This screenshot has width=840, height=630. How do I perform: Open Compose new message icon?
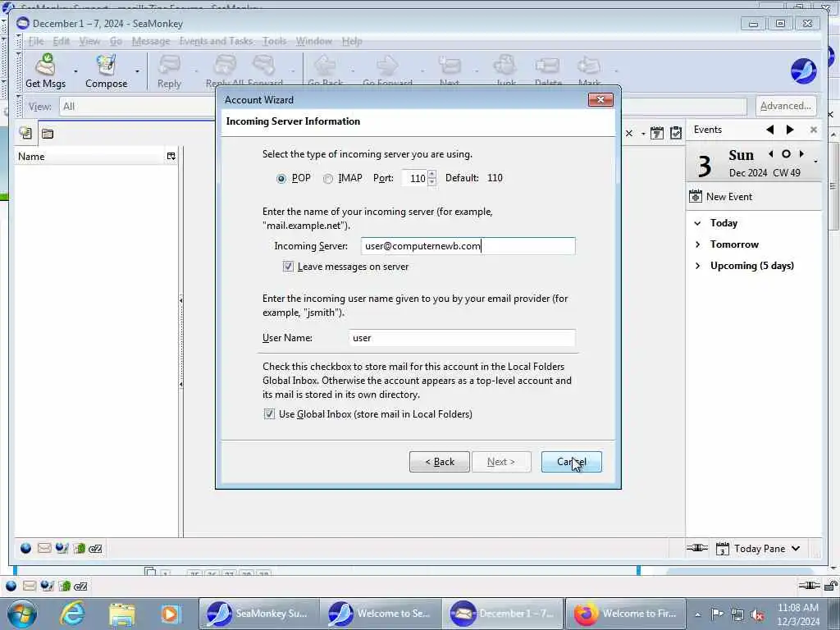pos(106,66)
